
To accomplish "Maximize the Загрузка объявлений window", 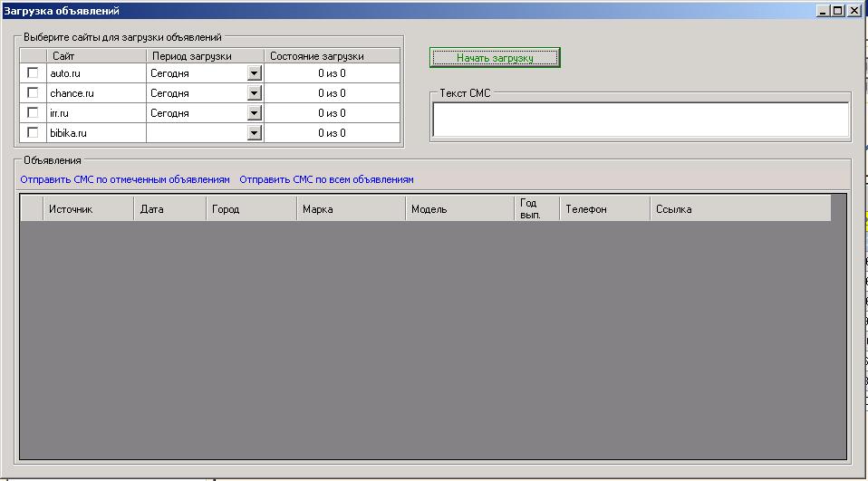I will click(837, 11).
